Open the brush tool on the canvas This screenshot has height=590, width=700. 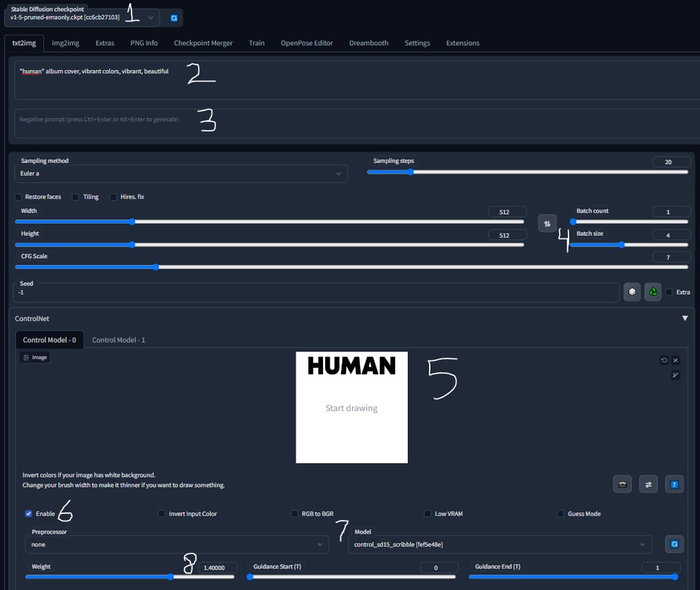click(x=675, y=375)
